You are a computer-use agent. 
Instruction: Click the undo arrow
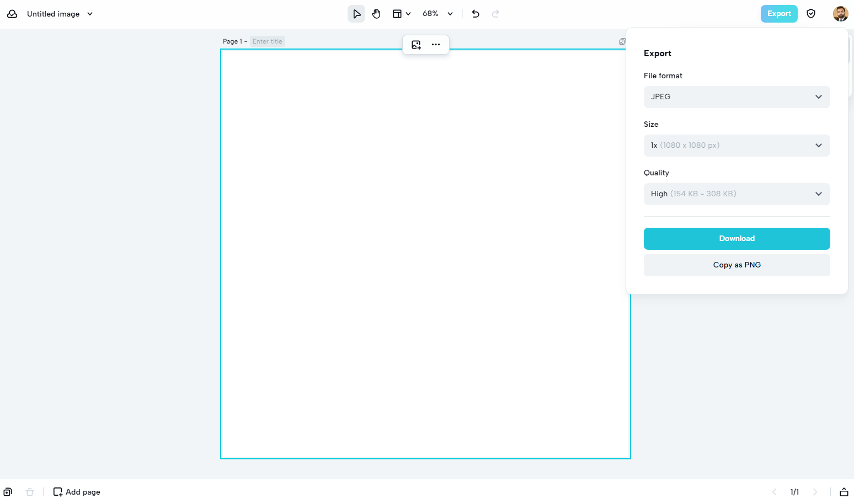pos(476,14)
